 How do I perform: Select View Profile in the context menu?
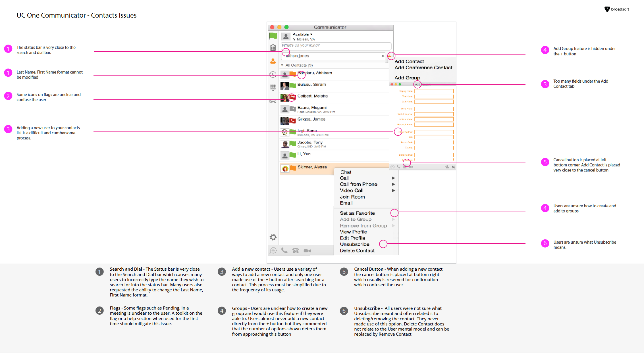(x=353, y=232)
